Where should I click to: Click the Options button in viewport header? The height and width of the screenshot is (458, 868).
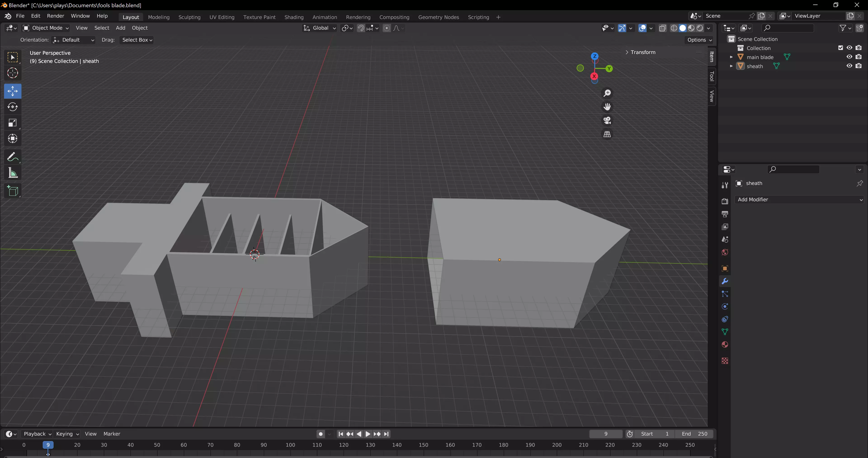click(699, 40)
